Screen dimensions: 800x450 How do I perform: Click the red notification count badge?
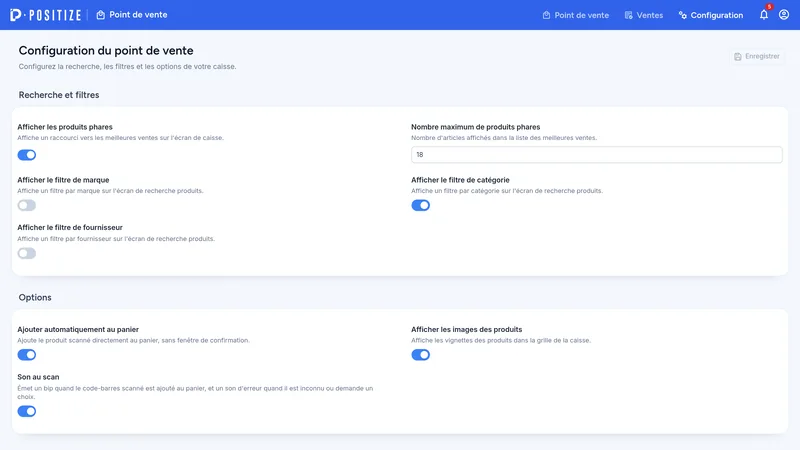point(769,7)
